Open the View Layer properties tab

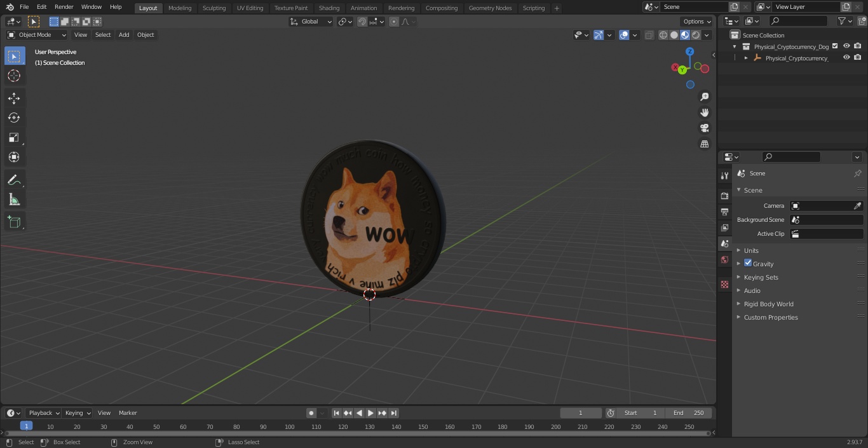(724, 227)
